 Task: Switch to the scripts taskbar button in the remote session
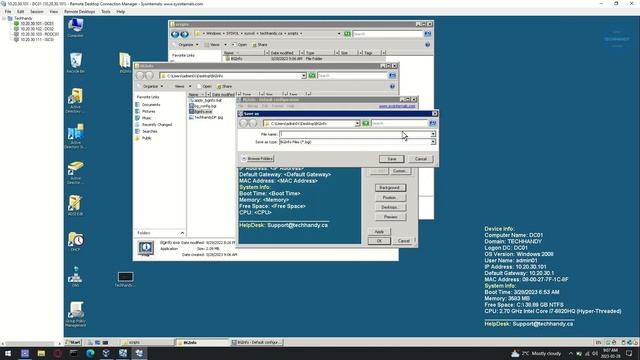click(147, 342)
